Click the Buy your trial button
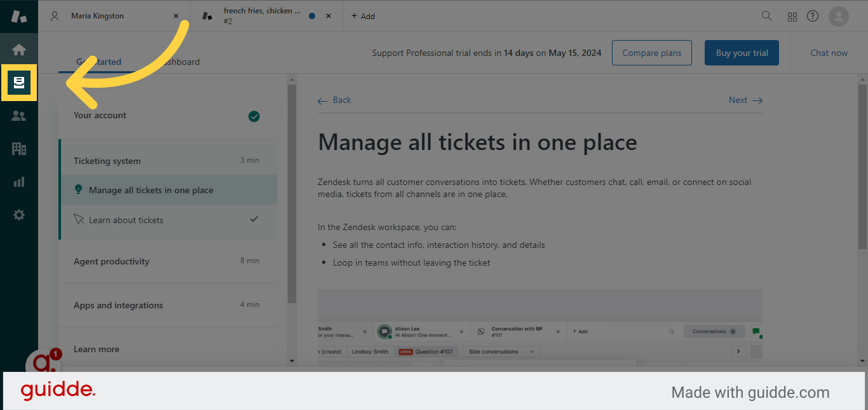The width and height of the screenshot is (868, 410). point(742,53)
